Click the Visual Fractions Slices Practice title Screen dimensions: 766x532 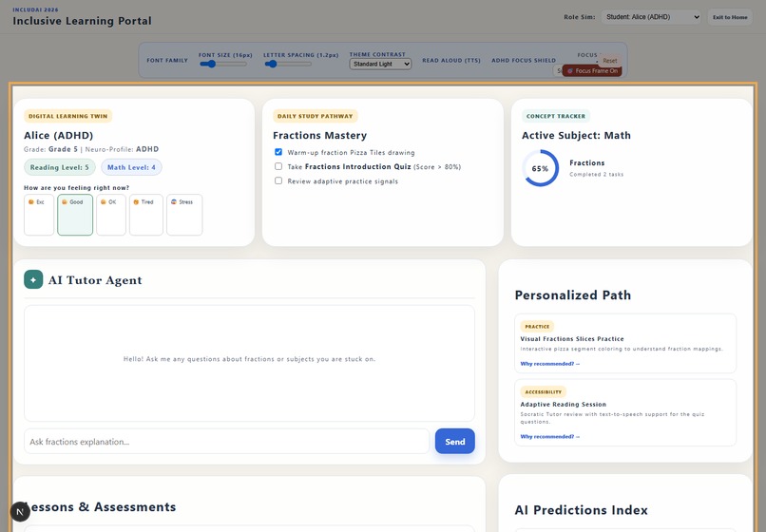571,339
